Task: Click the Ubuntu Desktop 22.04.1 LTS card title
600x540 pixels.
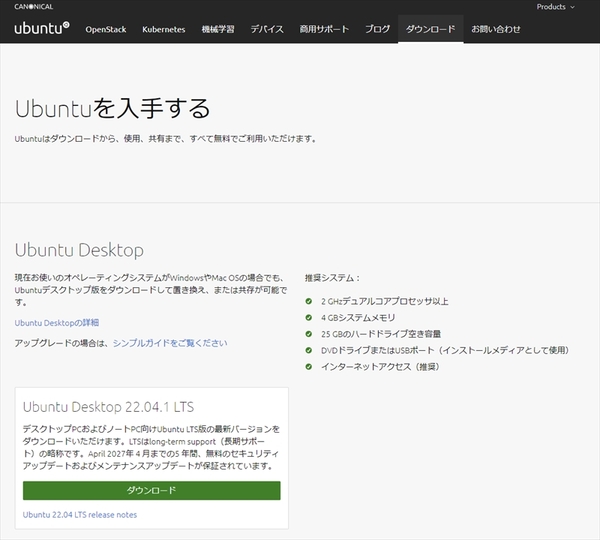Action: [108, 407]
